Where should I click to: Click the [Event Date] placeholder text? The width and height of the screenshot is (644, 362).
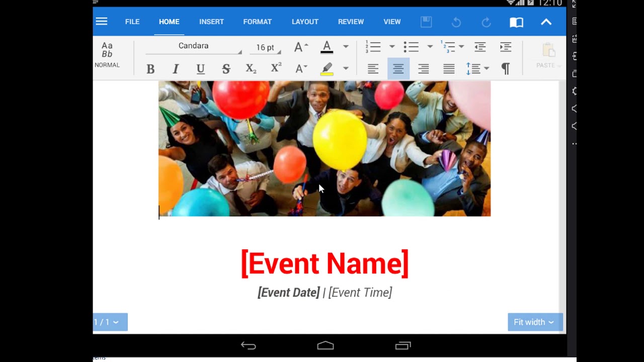pos(289,293)
